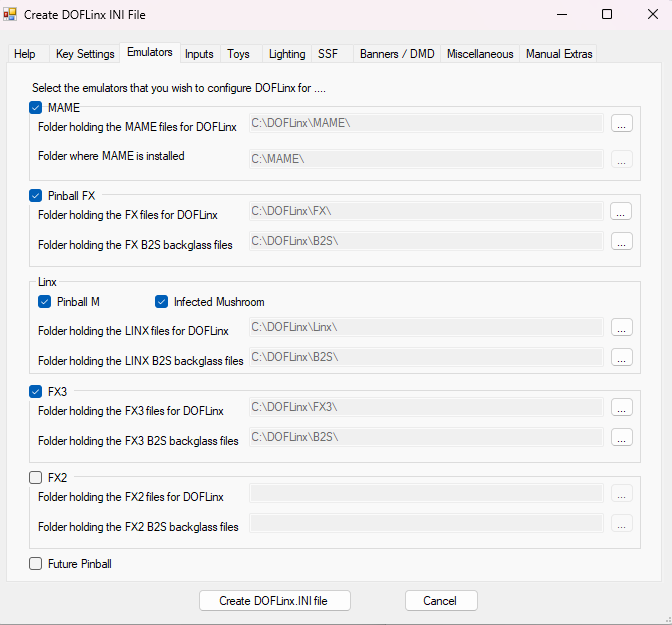Image resolution: width=672 pixels, height=625 pixels.
Task: Click the Cancel button
Action: click(x=441, y=601)
